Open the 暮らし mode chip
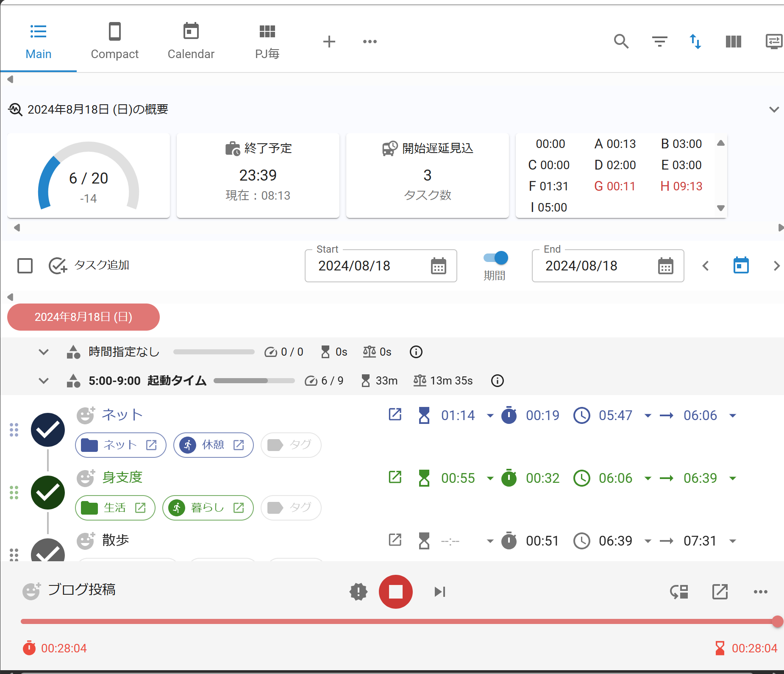Viewport: 784px width, 674px height. [x=208, y=508]
